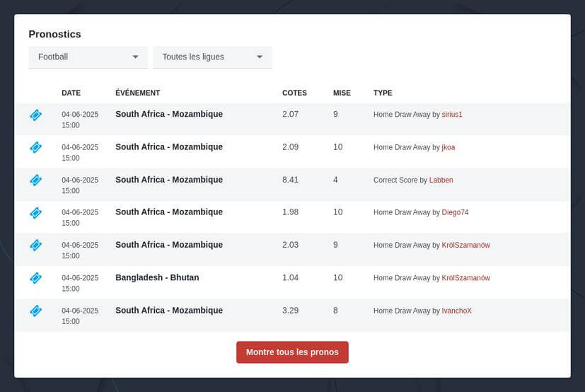Click the COTES column header
Screen dimensions: 585x392
click(294, 93)
